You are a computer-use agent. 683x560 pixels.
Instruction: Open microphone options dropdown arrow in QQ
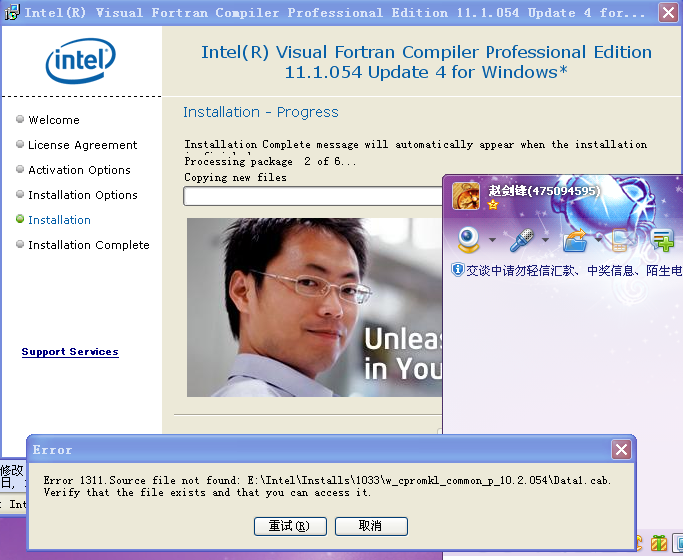tap(545, 240)
